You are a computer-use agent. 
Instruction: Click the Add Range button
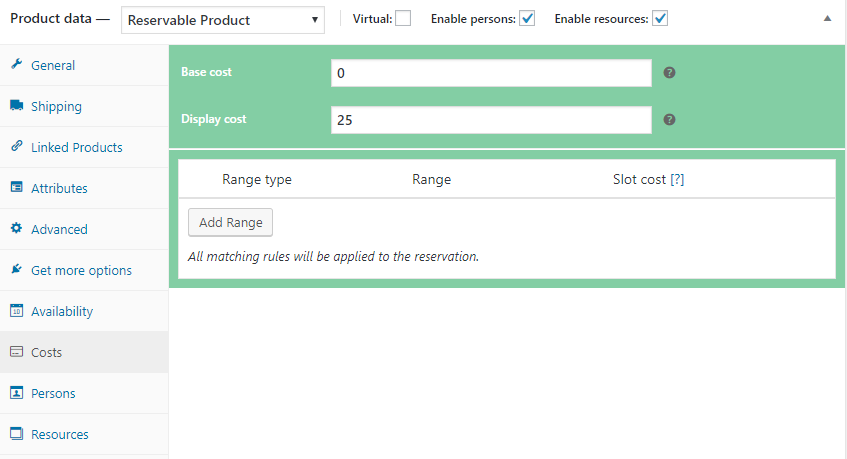point(230,222)
